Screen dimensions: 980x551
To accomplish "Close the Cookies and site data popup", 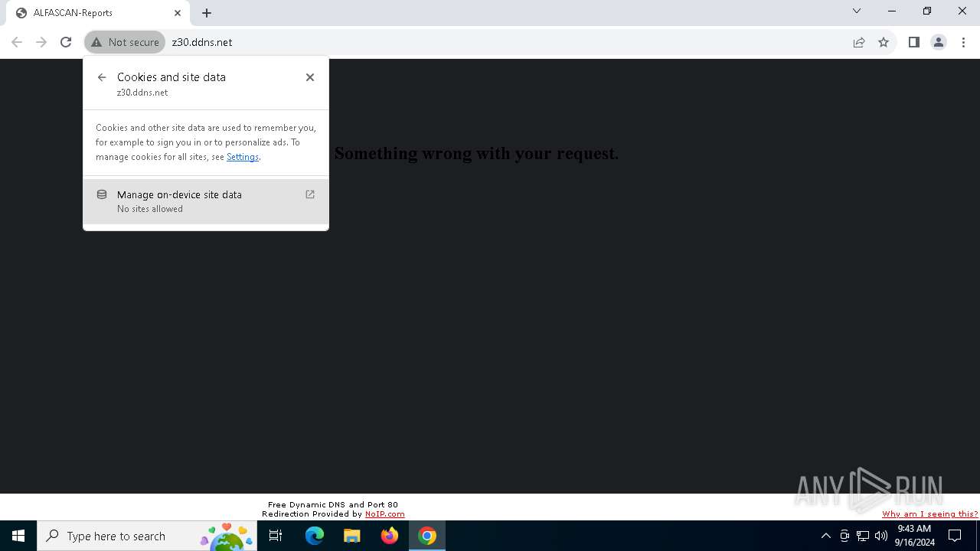I will coord(310,77).
